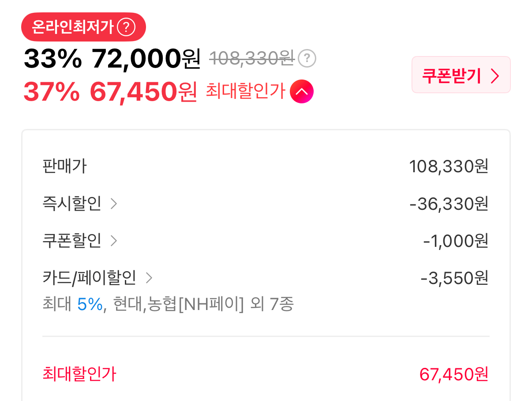Click question mark icon beside crossed-out 108,330원
This screenshot has width=532, height=401.
[x=307, y=58]
